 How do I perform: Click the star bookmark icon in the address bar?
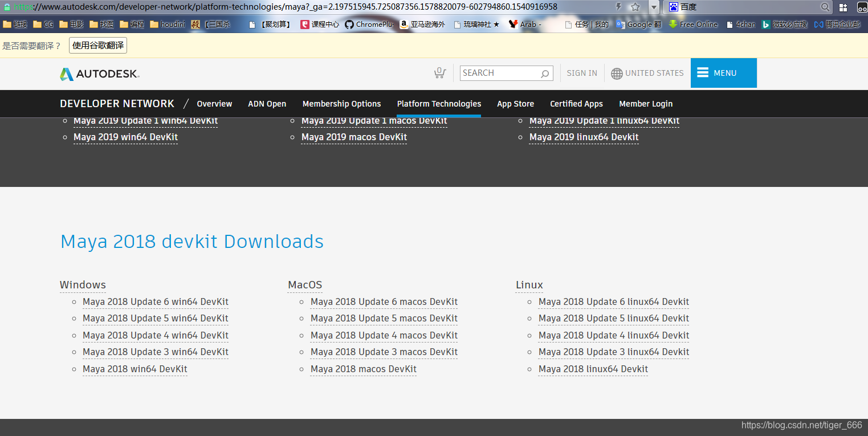(x=635, y=7)
